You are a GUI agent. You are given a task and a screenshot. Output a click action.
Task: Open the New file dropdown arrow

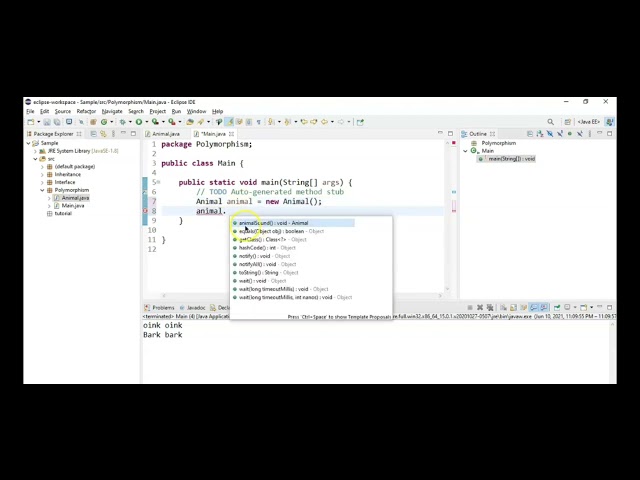pos(38,122)
